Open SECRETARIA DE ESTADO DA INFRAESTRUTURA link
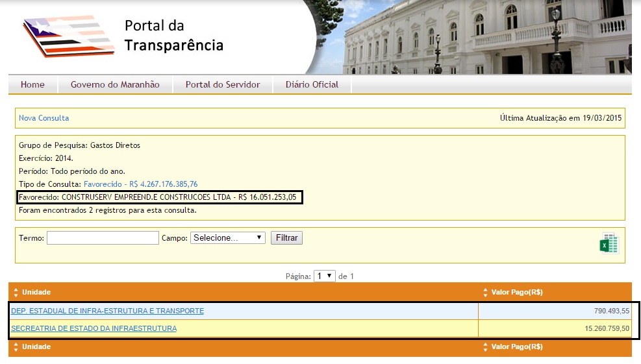 (x=94, y=328)
